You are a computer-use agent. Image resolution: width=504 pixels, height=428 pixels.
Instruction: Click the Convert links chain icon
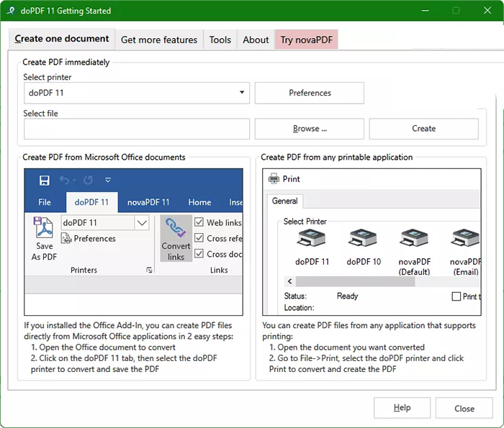176,227
